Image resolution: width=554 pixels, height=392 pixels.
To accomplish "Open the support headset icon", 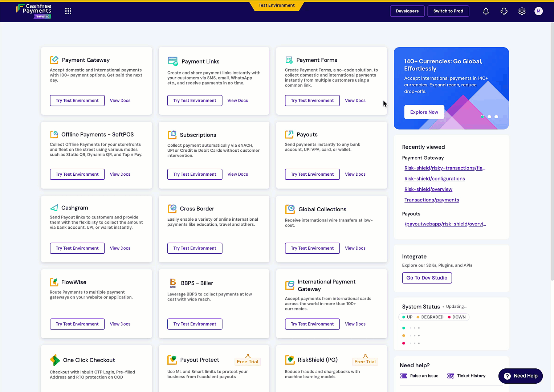I will tap(504, 11).
